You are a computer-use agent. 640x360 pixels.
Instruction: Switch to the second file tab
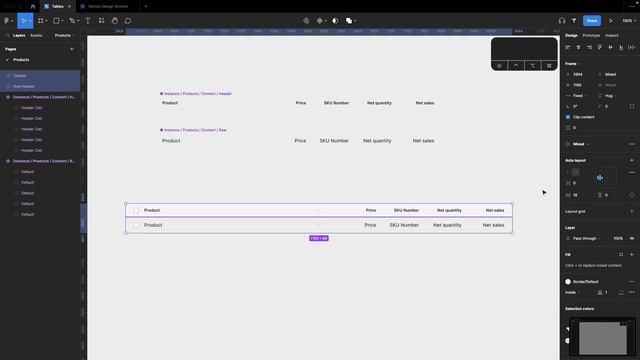click(x=108, y=7)
